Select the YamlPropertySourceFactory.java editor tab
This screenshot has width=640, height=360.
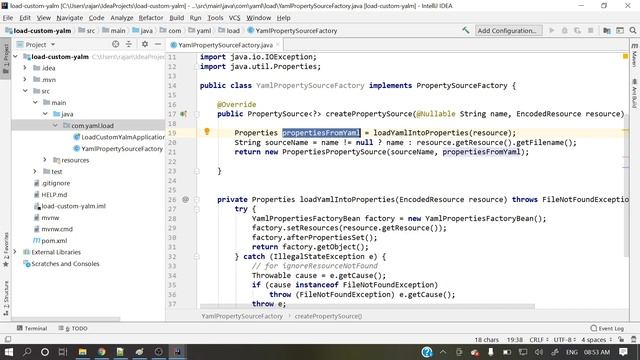coord(225,45)
